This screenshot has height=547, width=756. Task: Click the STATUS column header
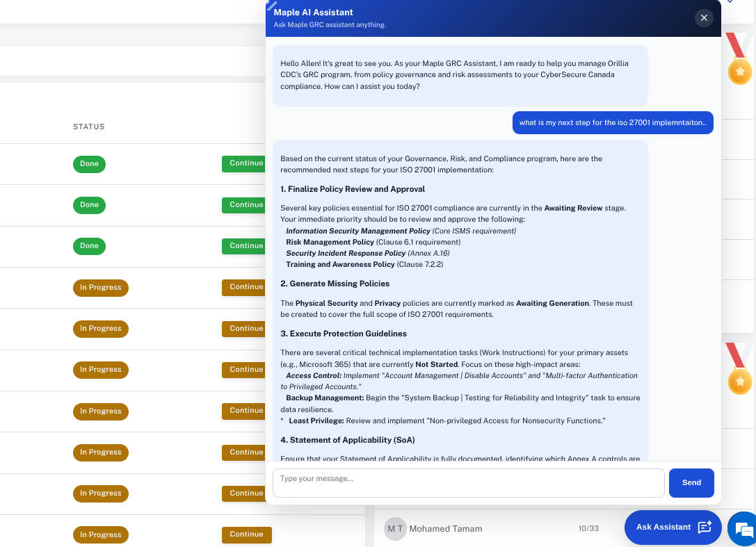click(88, 126)
